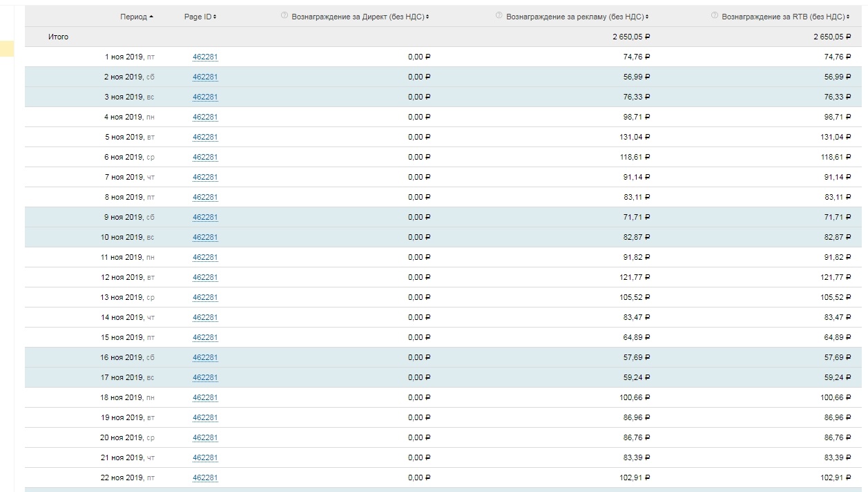Click 64,89 ₽ in the реклама column
Screen dimensions: 868x492
pyautogui.click(x=637, y=337)
